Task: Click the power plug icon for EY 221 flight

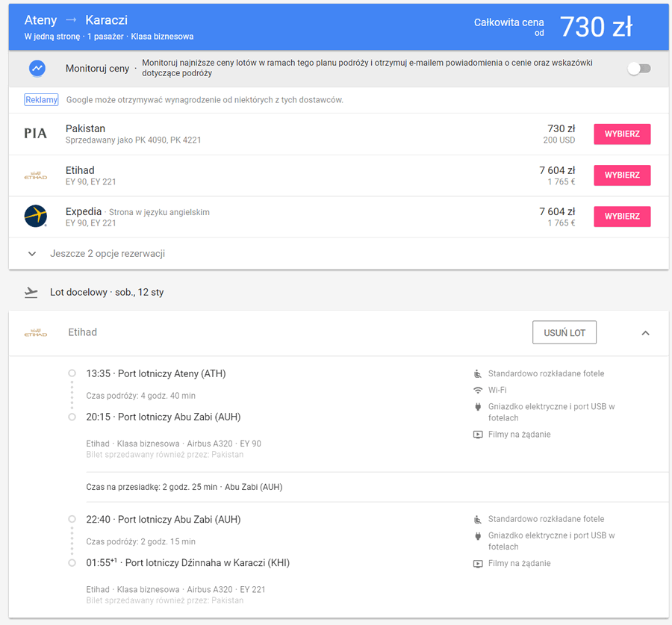Action: pyautogui.click(x=477, y=536)
